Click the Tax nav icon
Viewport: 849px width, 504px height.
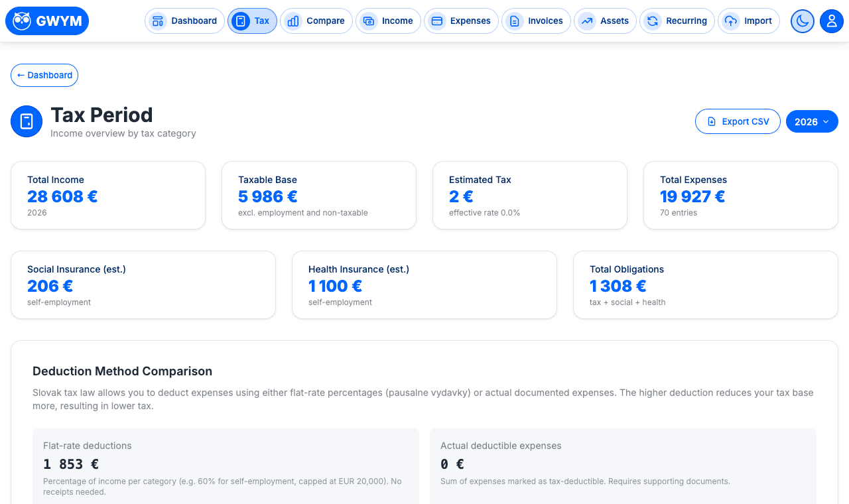(x=241, y=21)
